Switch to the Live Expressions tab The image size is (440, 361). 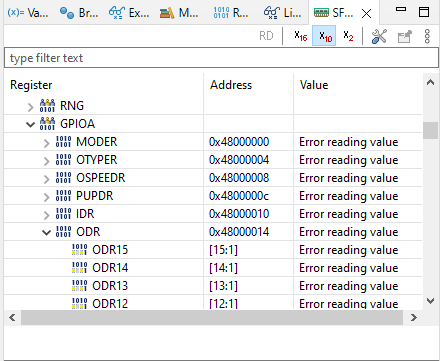[283, 13]
